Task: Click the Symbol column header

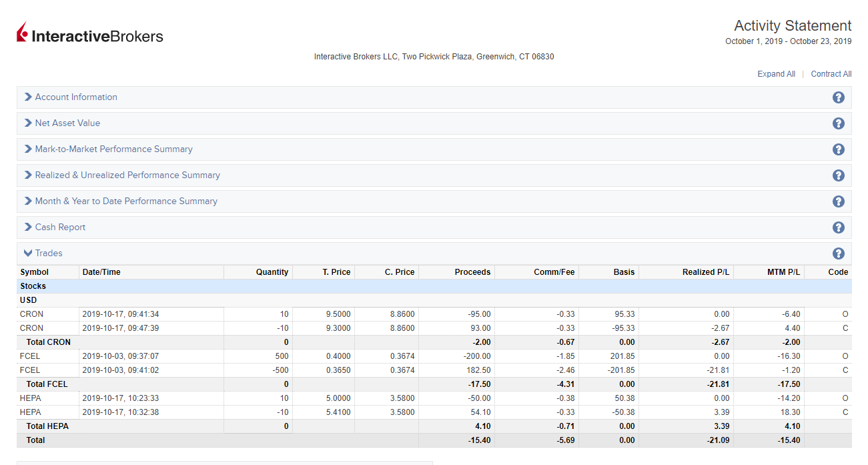Action: click(x=35, y=272)
